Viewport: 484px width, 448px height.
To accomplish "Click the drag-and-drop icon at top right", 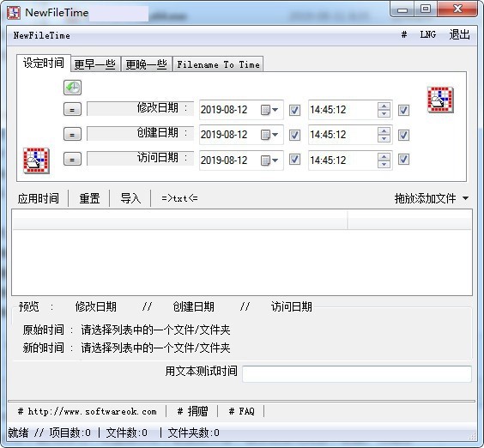I will pos(440,100).
